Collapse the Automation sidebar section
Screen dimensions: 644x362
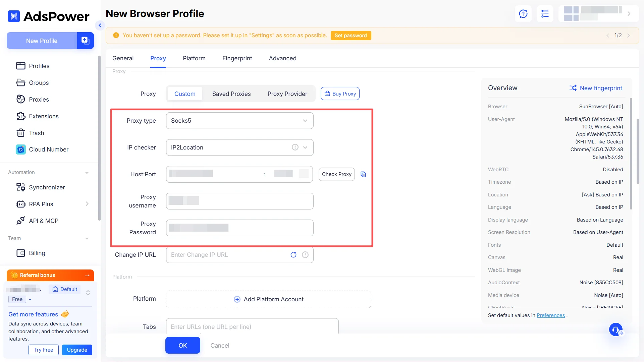pyautogui.click(x=87, y=172)
